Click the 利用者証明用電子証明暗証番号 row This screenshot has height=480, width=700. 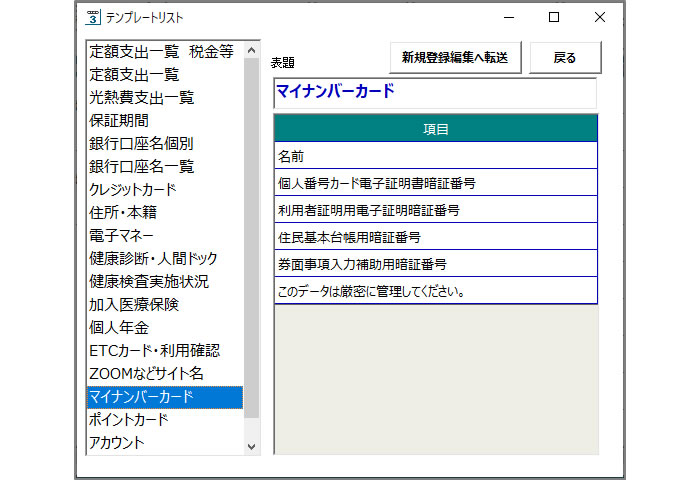click(436, 210)
